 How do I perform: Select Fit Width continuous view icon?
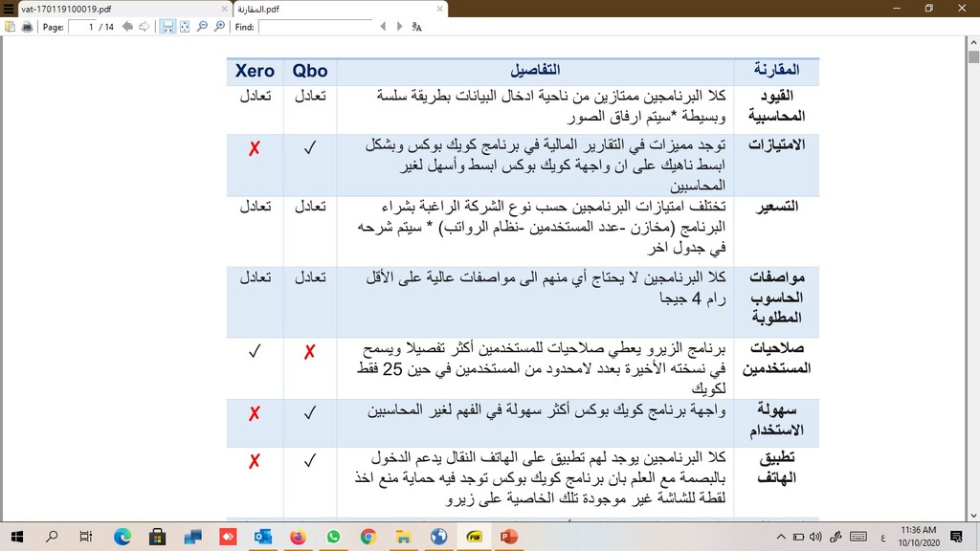point(167,27)
